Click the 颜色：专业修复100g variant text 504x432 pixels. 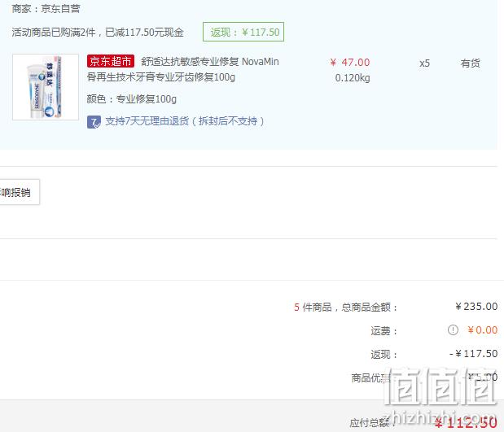(131, 99)
